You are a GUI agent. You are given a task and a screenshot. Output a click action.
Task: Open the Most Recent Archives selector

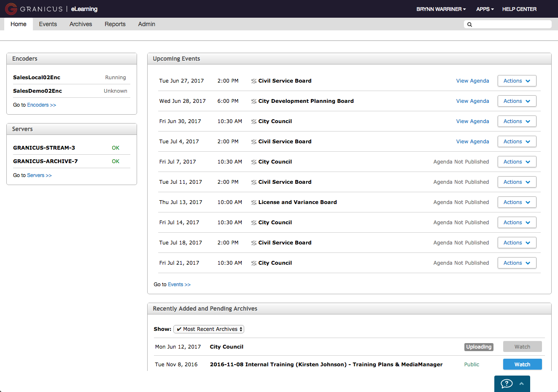pos(209,329)
